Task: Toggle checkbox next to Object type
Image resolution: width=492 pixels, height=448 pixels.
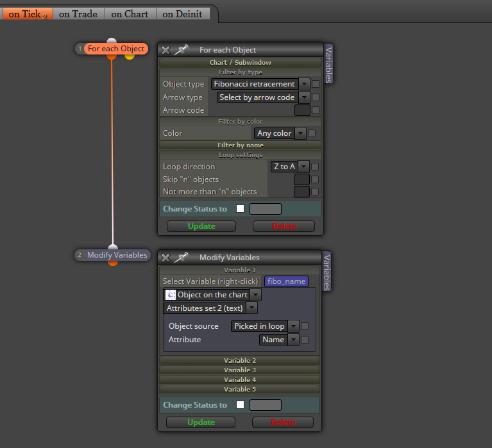Action: (x=316, y=84)
